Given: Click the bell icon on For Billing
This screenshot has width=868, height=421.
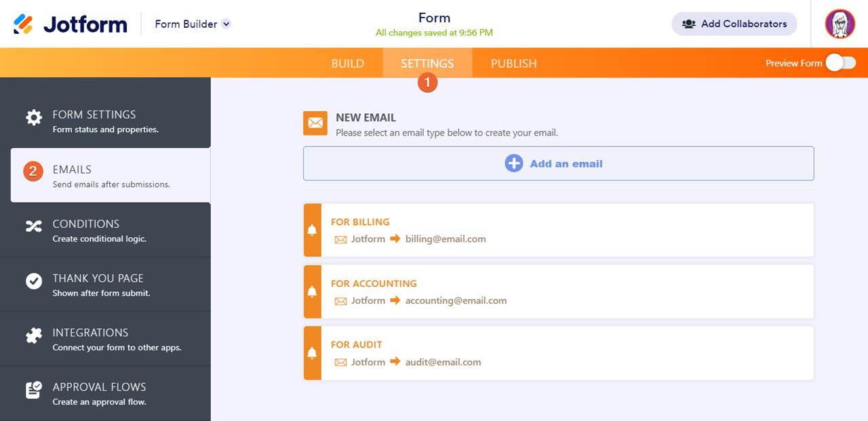Looking at the screenshot, I should click(312, 230).
